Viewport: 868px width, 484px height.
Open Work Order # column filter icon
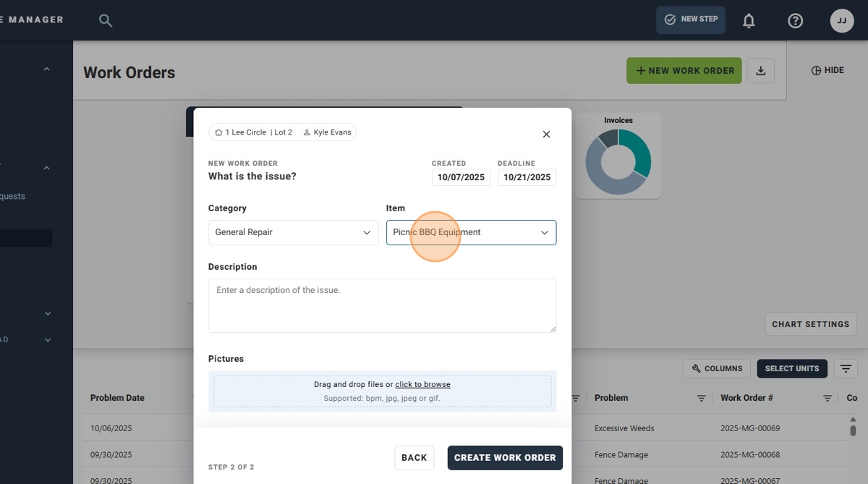[827, 398]
